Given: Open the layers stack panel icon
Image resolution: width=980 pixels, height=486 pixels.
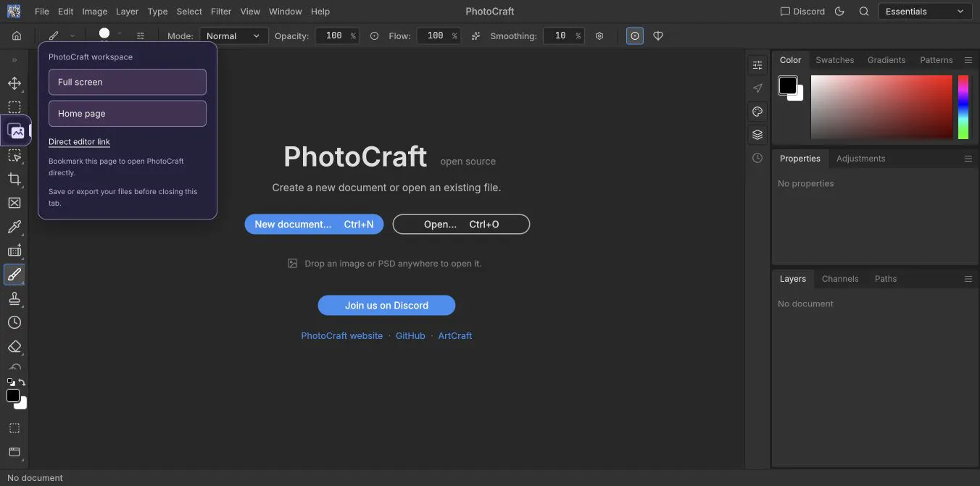Looking at the screenshot, I should point(757,135).
